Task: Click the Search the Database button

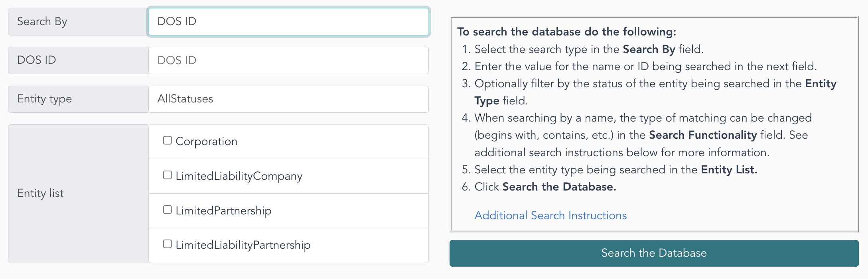Action: click(x=654, y=253)
